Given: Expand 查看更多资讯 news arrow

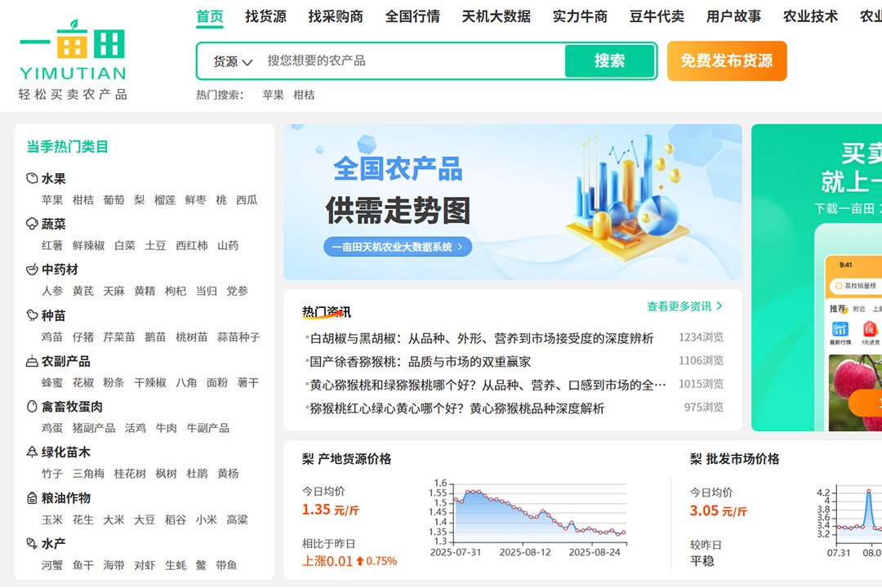Looking at the screenshot, I should point(719,306).
